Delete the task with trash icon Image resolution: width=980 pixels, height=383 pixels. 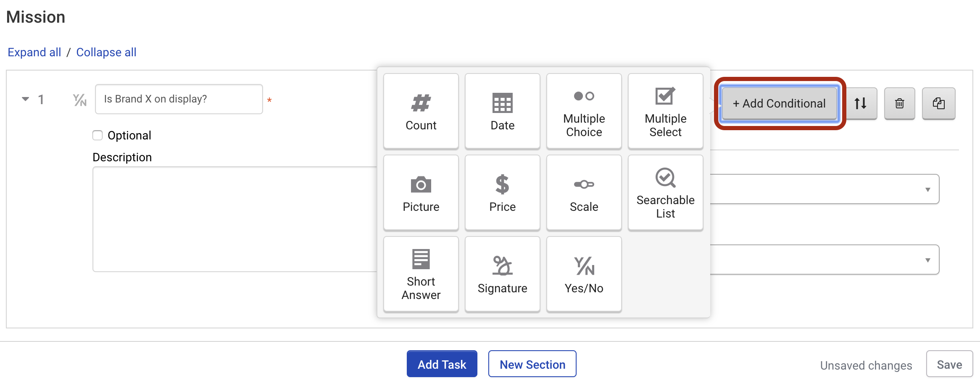[x=899, y=103]
